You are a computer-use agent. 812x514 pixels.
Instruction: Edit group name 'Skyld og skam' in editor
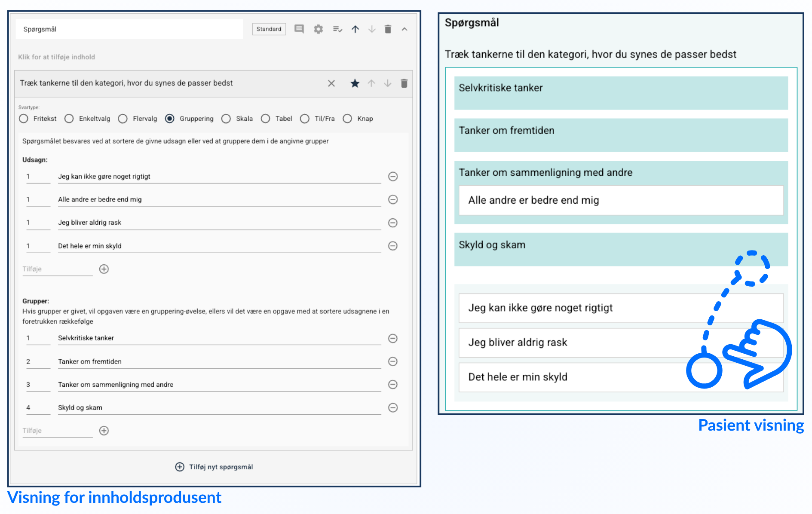coord(220,407)
